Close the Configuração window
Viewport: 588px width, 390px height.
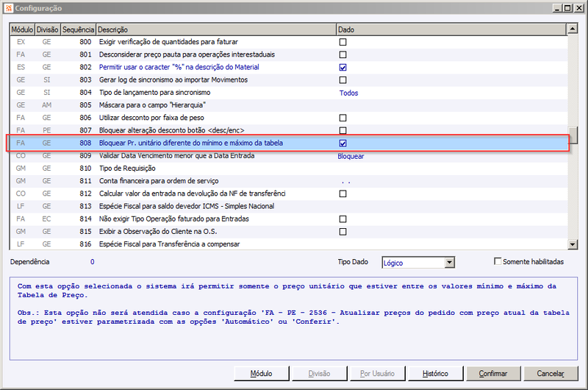(x=578, y=8)
